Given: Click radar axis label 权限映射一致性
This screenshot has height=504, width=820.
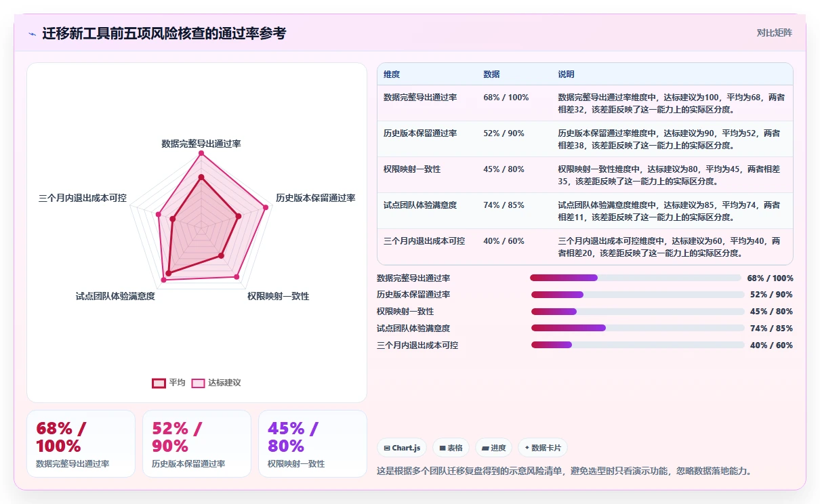Looking at the screenshot, I should pyautogui.click(x=279, y=296).
